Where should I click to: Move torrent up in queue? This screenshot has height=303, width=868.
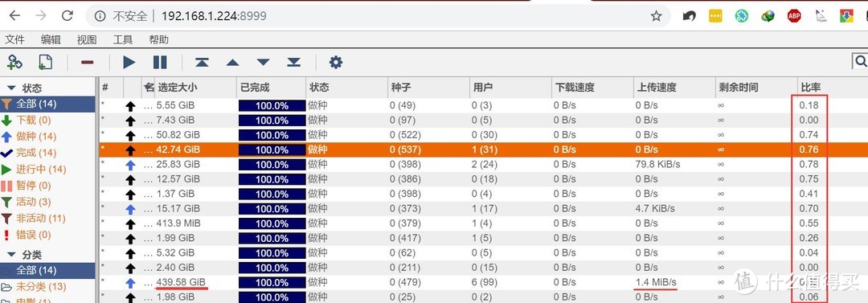pos(232,63)
